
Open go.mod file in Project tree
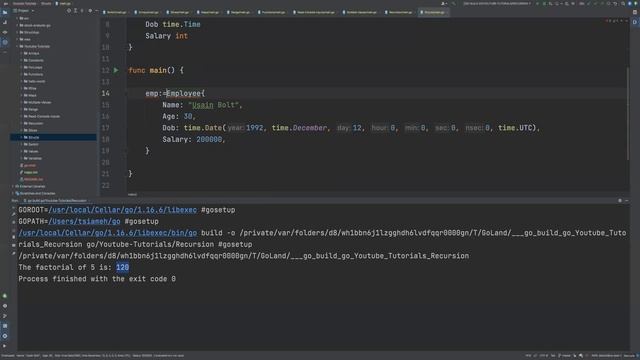(29, 165)
